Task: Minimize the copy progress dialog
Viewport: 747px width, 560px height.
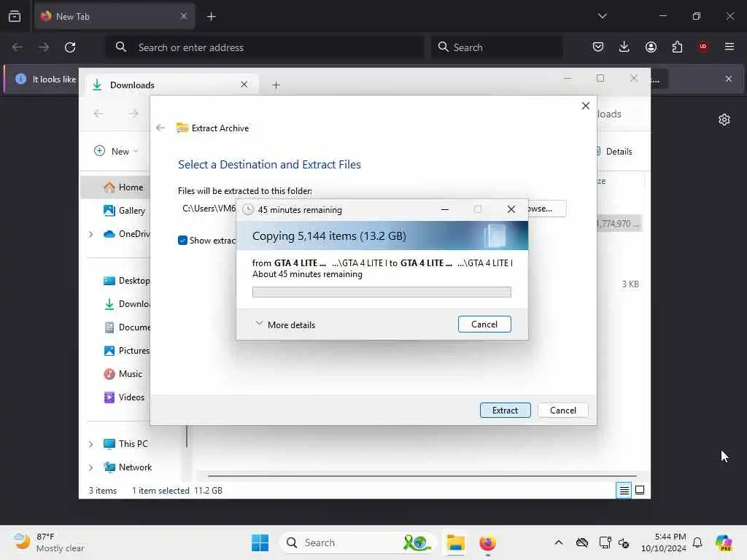Action: coord(444,209)
